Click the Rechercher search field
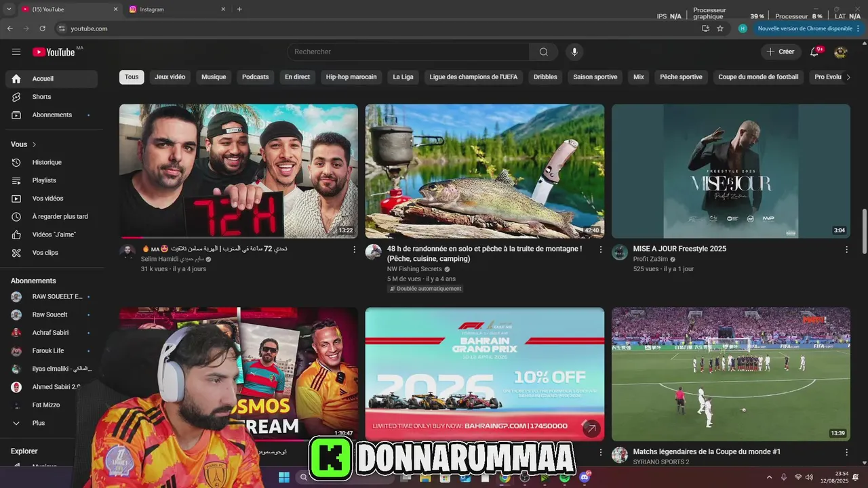 408,52
